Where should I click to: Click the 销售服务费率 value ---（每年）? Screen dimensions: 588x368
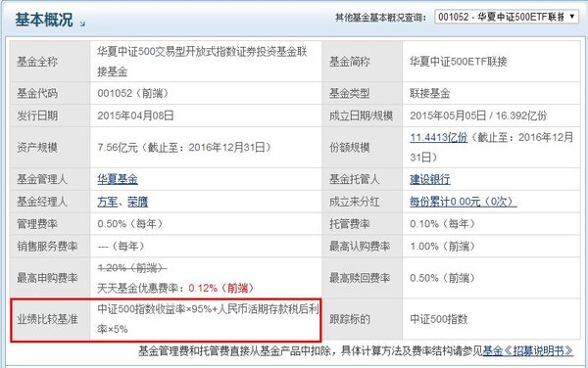pos(122,247)
